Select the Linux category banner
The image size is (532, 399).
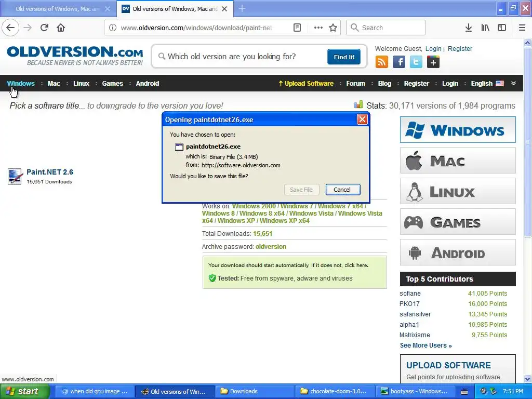(x=458, y=191)
